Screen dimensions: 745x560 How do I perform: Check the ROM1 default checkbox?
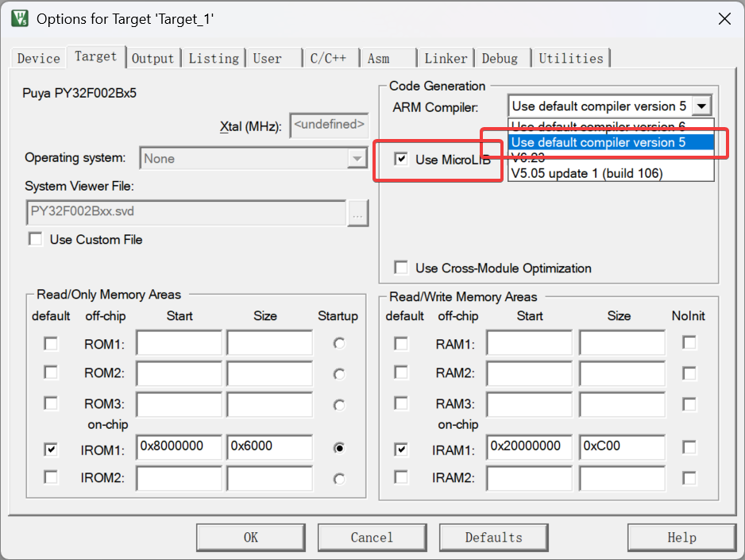51,343
